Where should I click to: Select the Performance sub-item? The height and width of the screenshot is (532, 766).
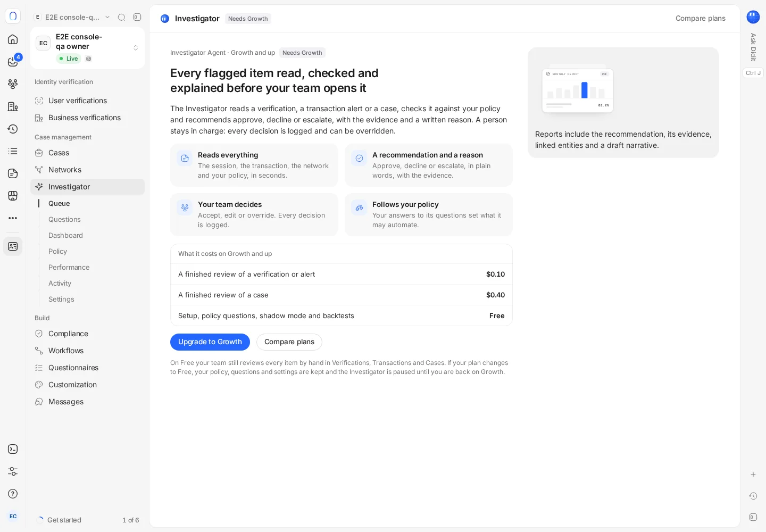click(69, 267)
